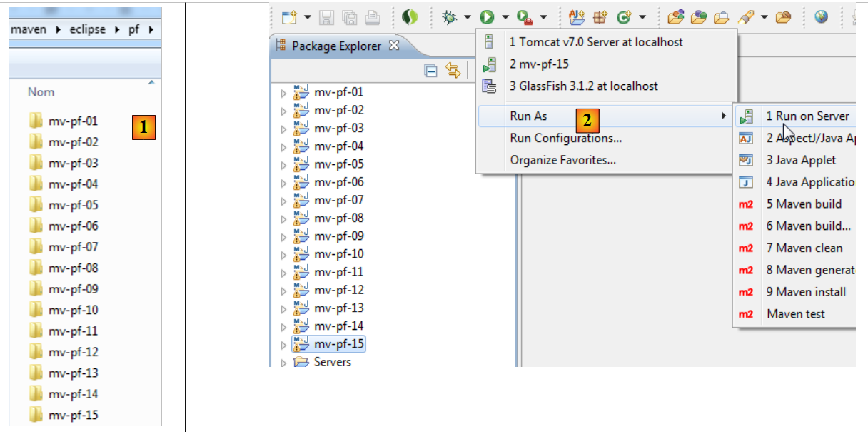This screenshot has width=868, height=432.
Task: Select Tomcat v7.0 Server at localhost entry
Action: pos(595,42)
